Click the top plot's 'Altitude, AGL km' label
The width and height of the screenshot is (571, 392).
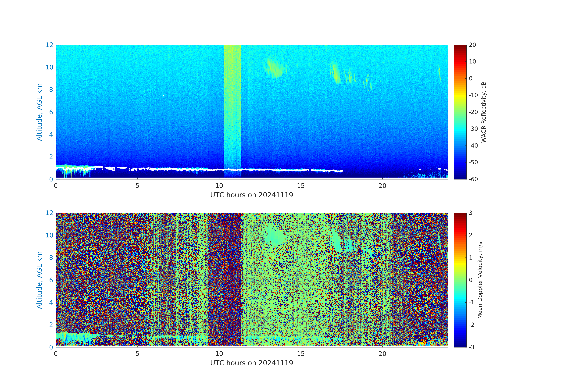pyautogui.click(x=39, y=112)
